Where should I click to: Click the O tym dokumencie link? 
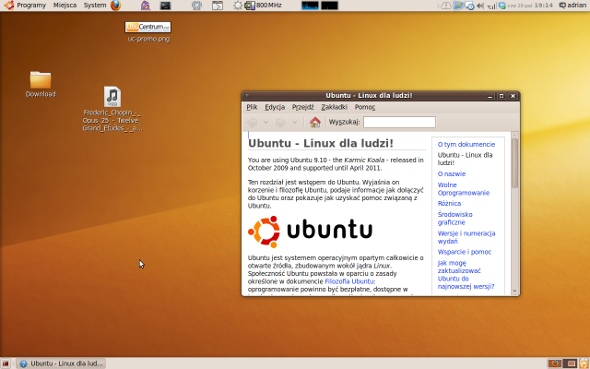[x=466, y=144]
